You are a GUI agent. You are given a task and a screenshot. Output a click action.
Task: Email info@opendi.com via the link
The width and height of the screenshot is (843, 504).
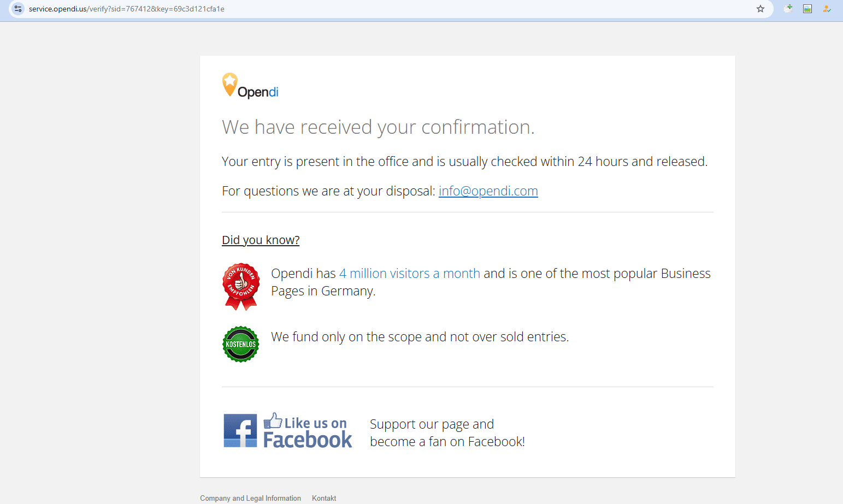(488, 191)
